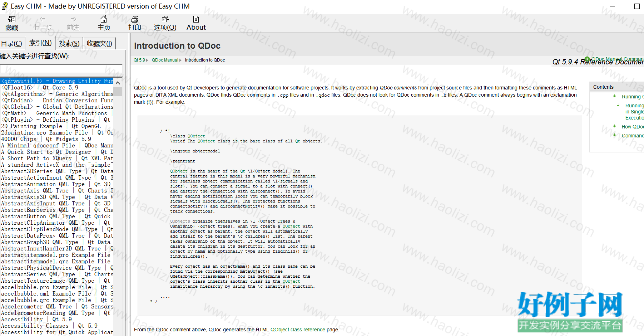Select '40000 Chips | Qt Widgets 5.9' entry
Image resolution: width=644 pixels, height=336 pixels.
click(x=57, y=139)
